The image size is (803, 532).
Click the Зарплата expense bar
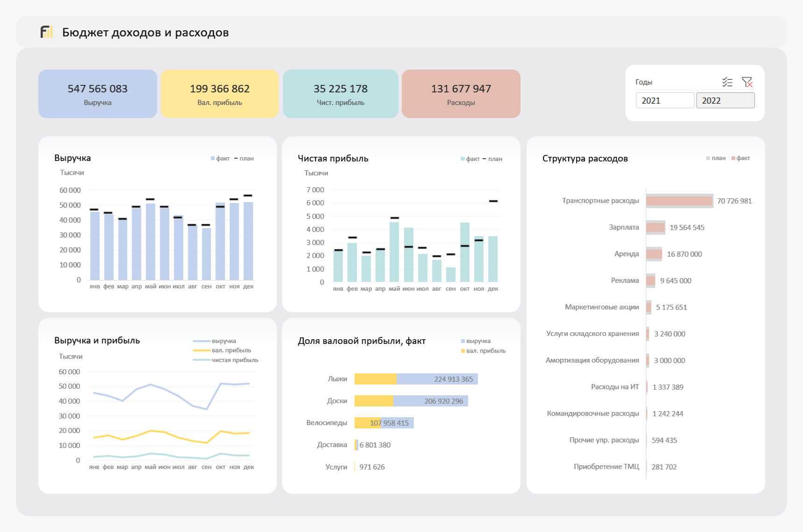point(655,228)
